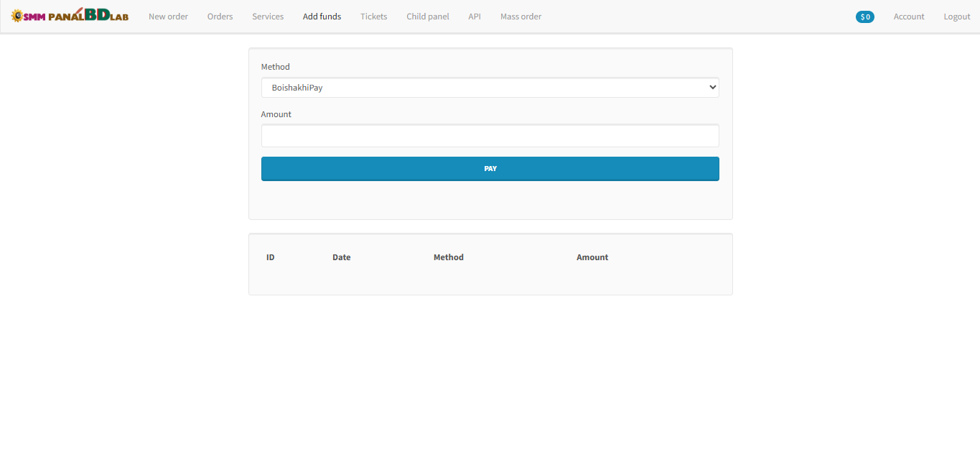Click the Method column header in table
The image size is (980, 465).
coord(448,257)
